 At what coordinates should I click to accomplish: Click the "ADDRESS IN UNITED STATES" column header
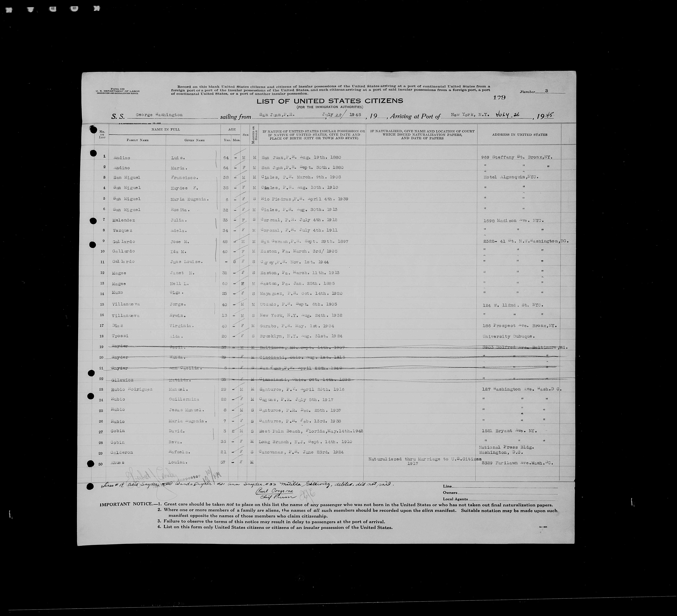pos(520,135)
